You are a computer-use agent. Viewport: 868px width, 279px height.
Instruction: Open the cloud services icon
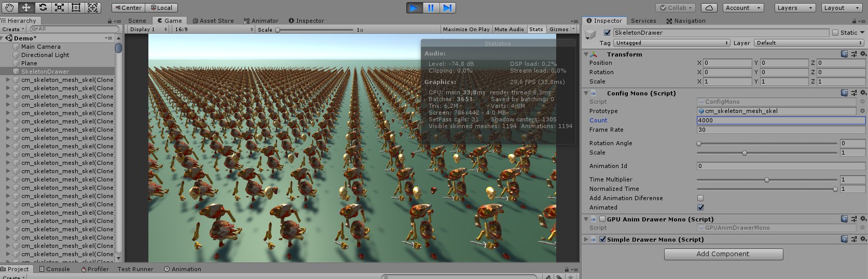point(709,8)
